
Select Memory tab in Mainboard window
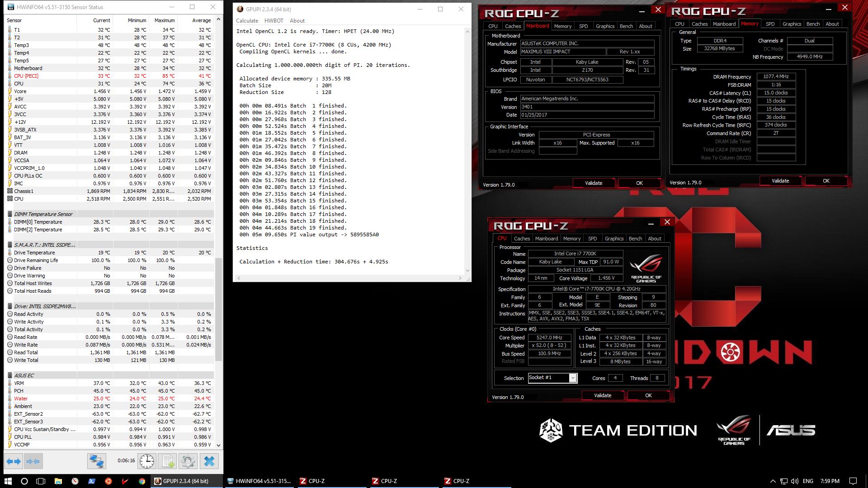point(563,26)
